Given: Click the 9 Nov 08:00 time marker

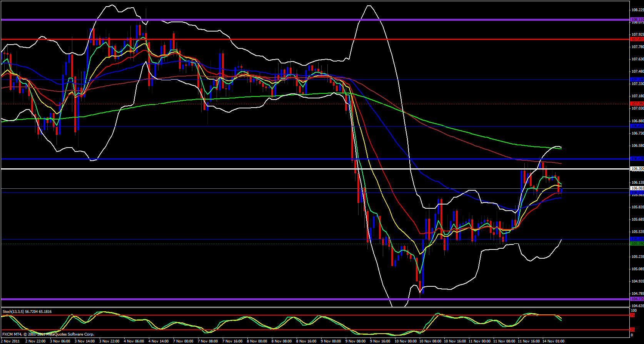Looking at the screenshot, I should [x=356, y=341].
